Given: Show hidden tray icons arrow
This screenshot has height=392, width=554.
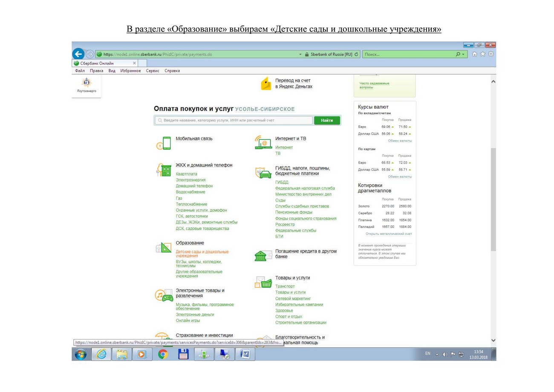Looking at the screenshot, I should pos(436,354).
